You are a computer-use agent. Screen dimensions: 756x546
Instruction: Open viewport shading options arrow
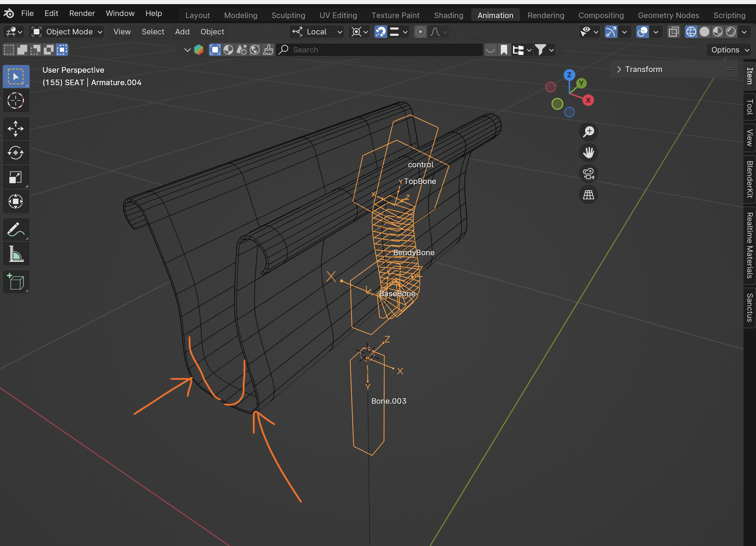pyautogui.click(x=745, y=32)
